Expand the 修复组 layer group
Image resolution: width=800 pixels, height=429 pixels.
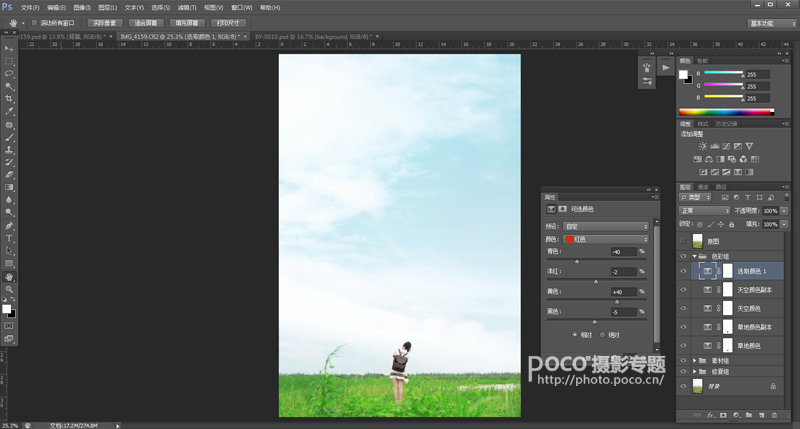pos(694,371)
